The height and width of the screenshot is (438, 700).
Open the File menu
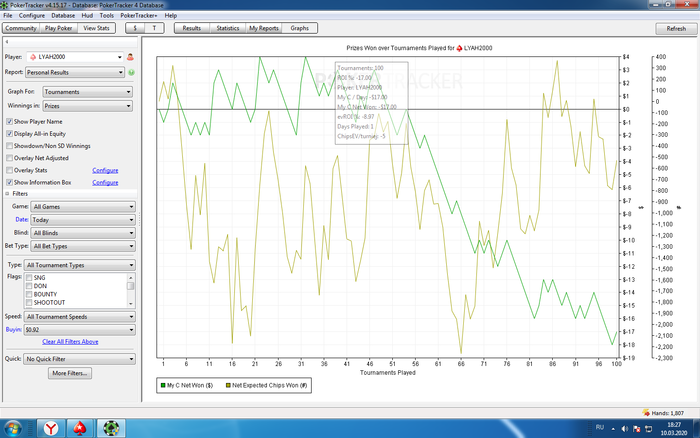[8, 15]
